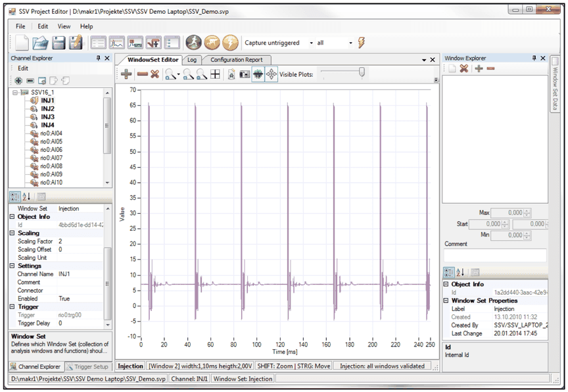Click the round orange table icon
Viewport: 568px width, 392px height.
[x=212, y=43]
